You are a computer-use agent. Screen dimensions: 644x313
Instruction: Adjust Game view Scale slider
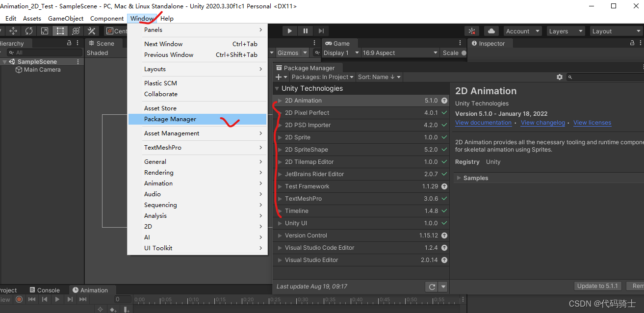click(x=464, y=52)
